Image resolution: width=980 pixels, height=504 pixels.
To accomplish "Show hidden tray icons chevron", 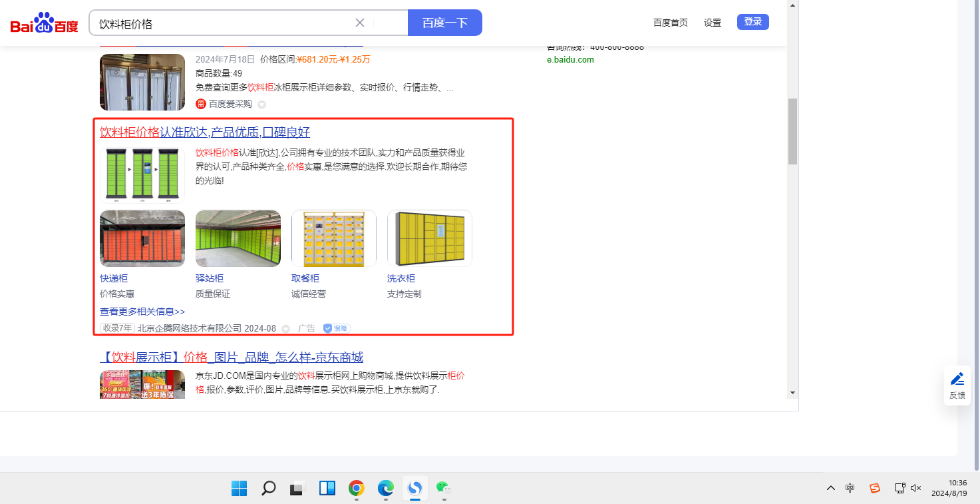I will (831, 488).
